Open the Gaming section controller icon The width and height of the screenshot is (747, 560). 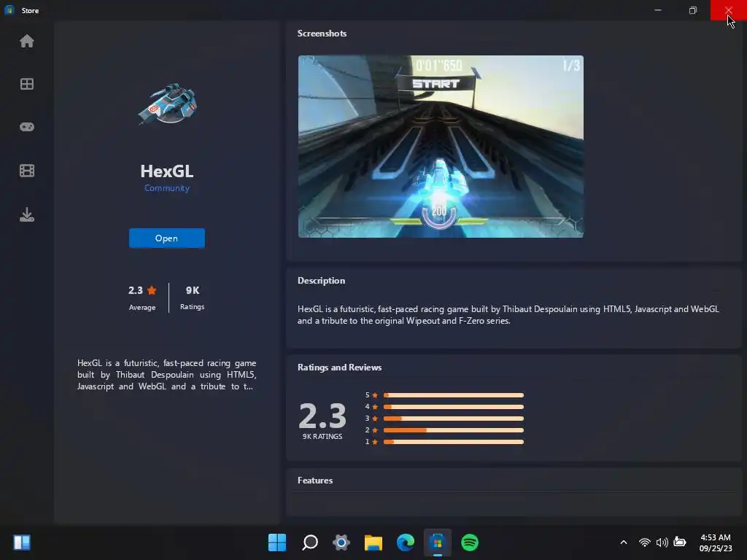coord(27,127)
